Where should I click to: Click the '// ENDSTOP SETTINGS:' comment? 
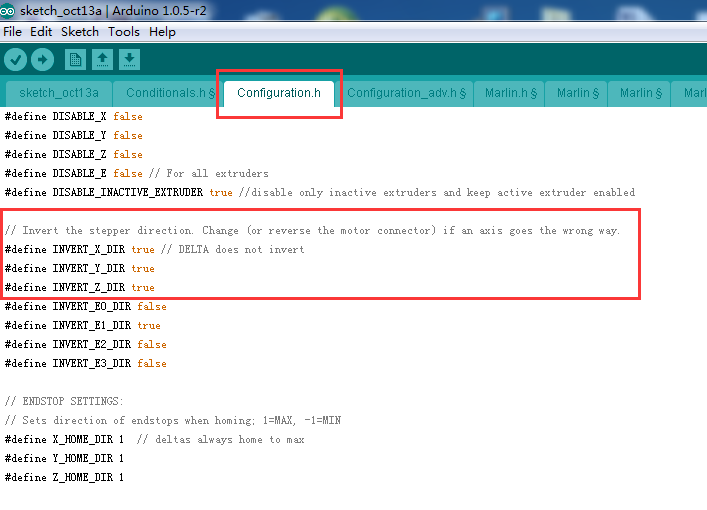[x=64, y=401]
